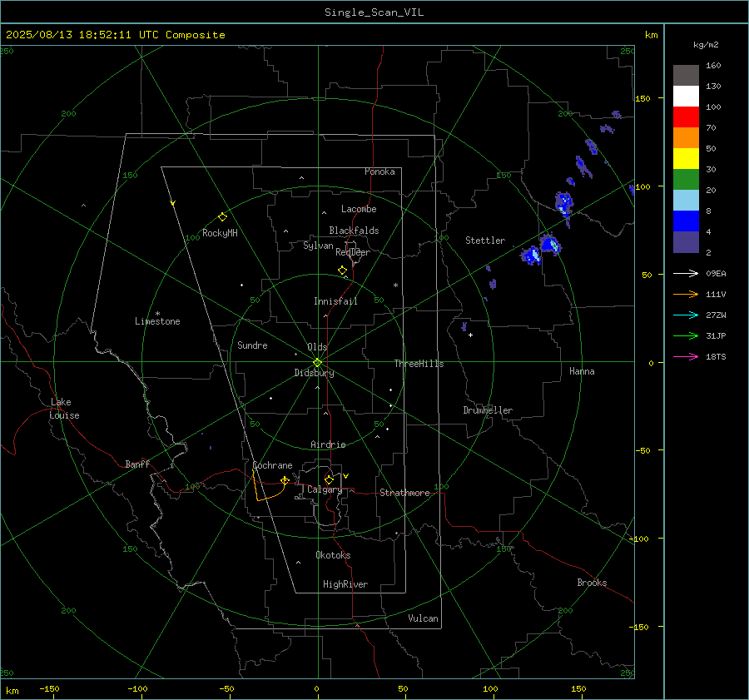Click the ThreeHills city label
The image size is (749, 700).
(419, 364)
